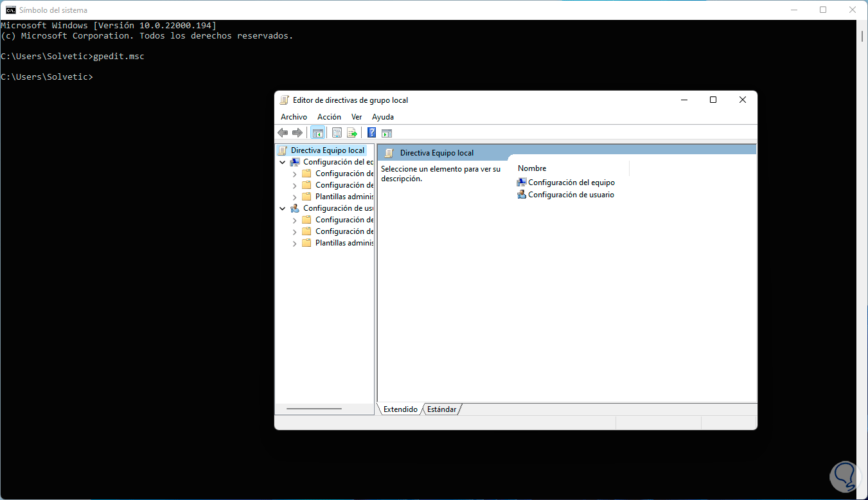868x500 pixels.
Task: Close the Símbolo del sistema window
Action: [853, 10]
